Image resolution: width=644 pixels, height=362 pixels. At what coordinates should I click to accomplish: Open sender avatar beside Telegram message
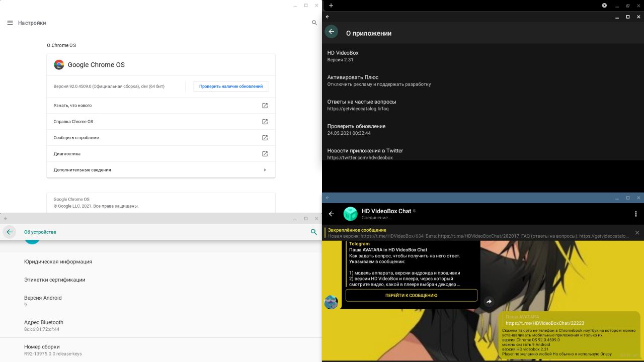click(331, 302)
